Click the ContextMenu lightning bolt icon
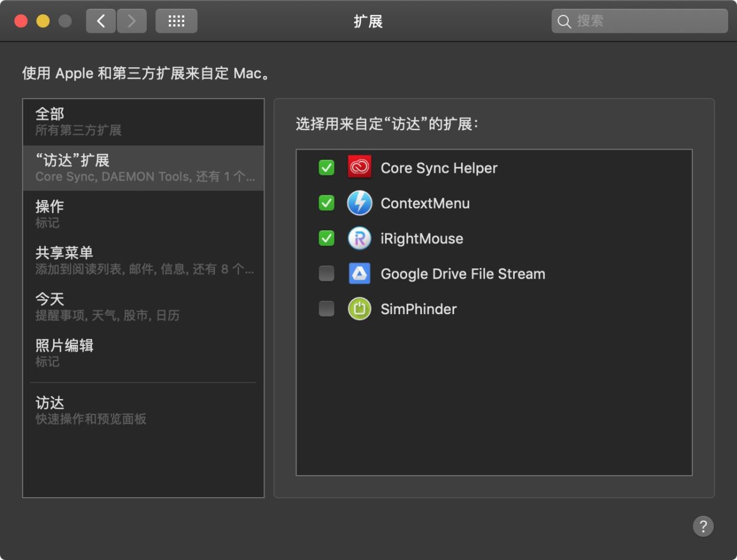737x560 pixels. 360,203
